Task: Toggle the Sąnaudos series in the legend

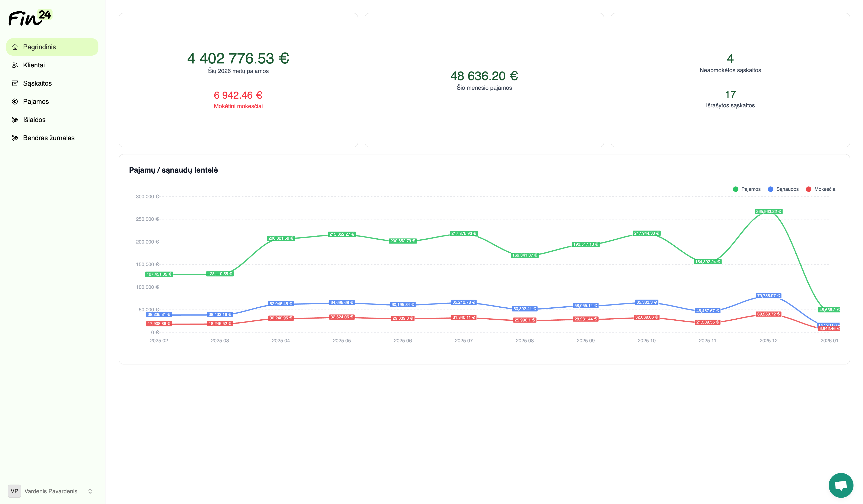Action: tap(787, 189)
